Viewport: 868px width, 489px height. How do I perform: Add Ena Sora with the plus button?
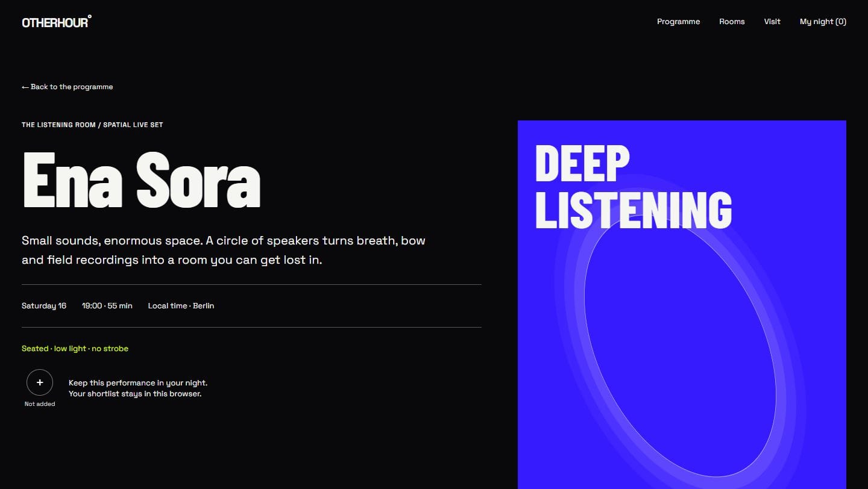point(40,382)
